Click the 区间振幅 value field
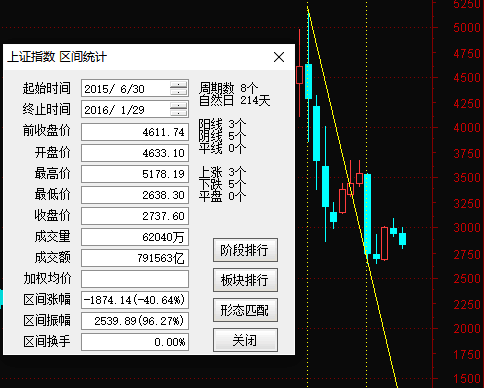 (135, 321)
